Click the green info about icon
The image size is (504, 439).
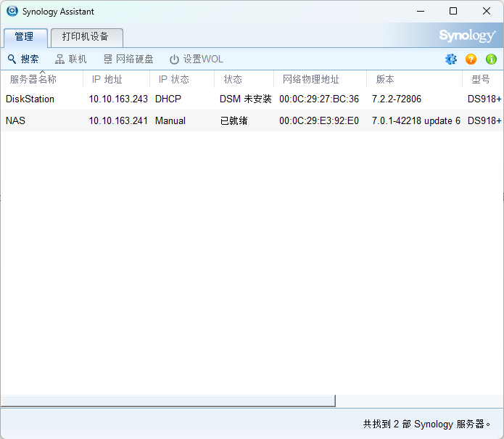[x=491, y=60]
